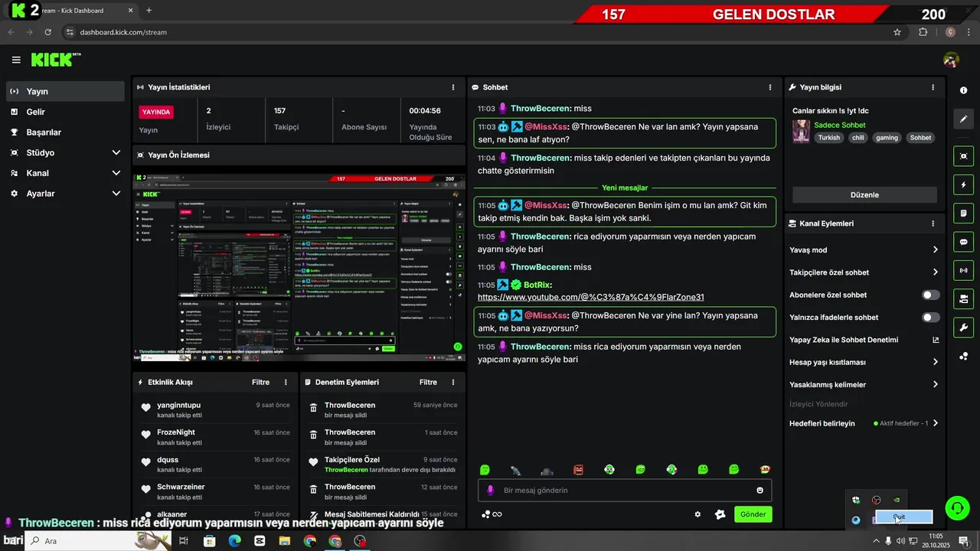
Task: Toggle the wrench stream info panel icon
Action: [963, 328]
